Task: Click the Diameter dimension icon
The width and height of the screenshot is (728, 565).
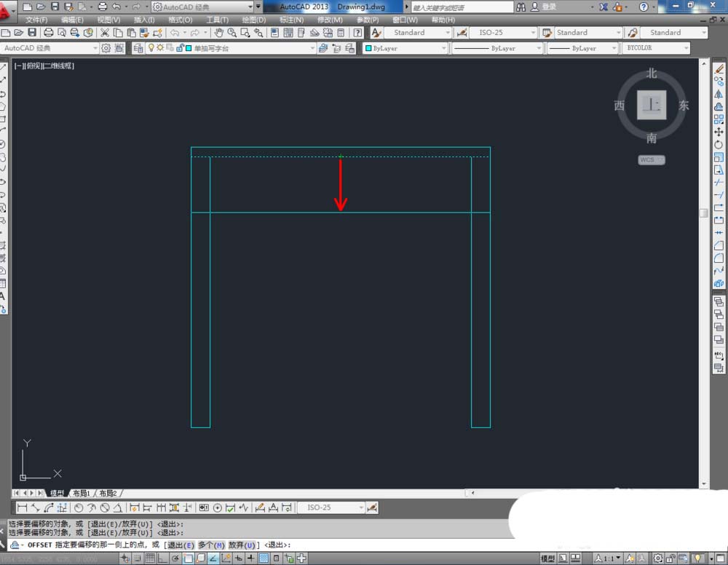Action: (x=105, y=507)
